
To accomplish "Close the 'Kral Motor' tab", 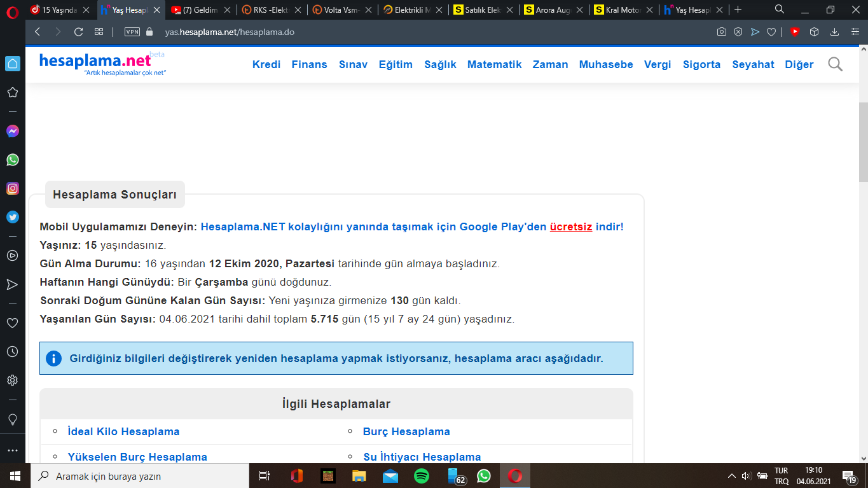I will [x=649, y=10].
